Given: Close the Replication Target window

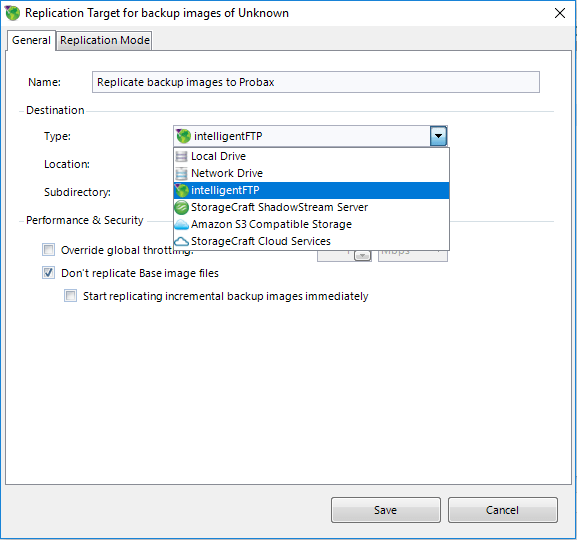Looking at the screenshot, I should point(560,13).
